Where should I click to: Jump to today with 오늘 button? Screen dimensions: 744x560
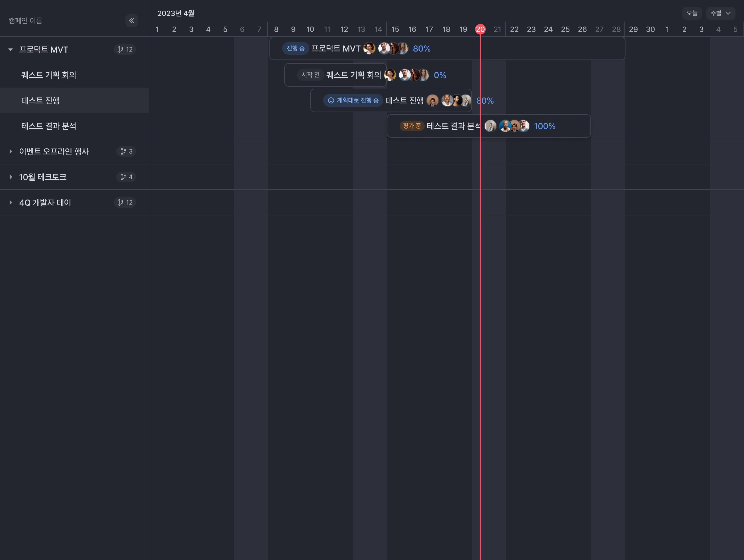(692, 13)
